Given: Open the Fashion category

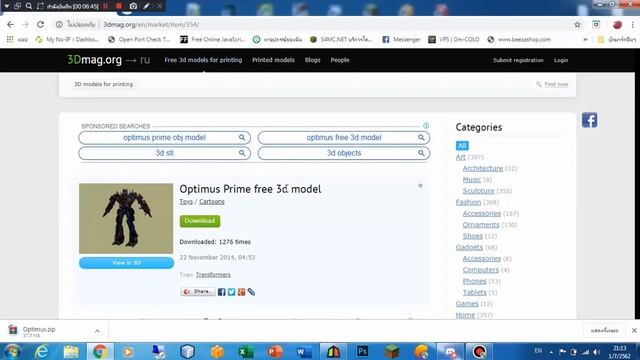Looking at the screenshot, I should pyautogui.click(x=469, y=202).
